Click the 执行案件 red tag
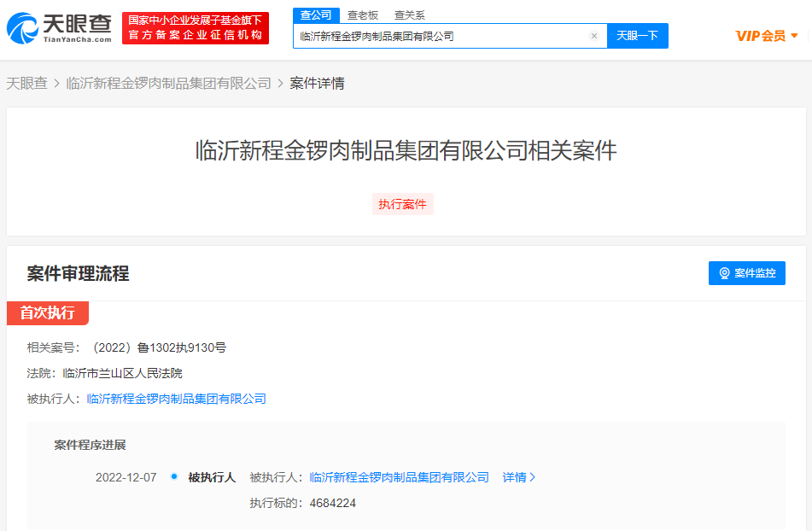This screenshot has width=812, height=531. click(x=402, y=204)
